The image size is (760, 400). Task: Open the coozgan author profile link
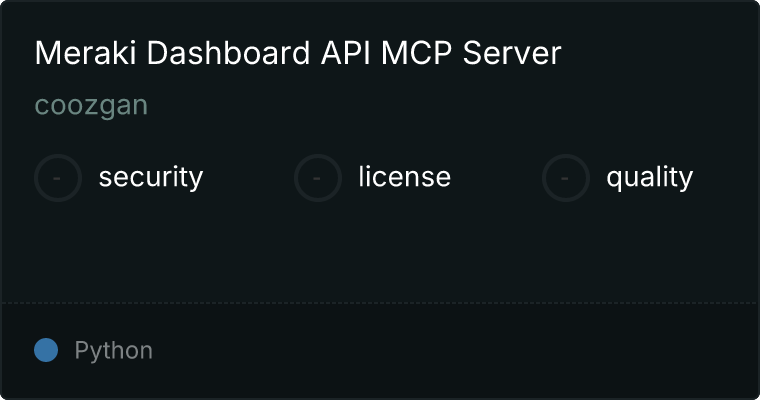[91, 106]
